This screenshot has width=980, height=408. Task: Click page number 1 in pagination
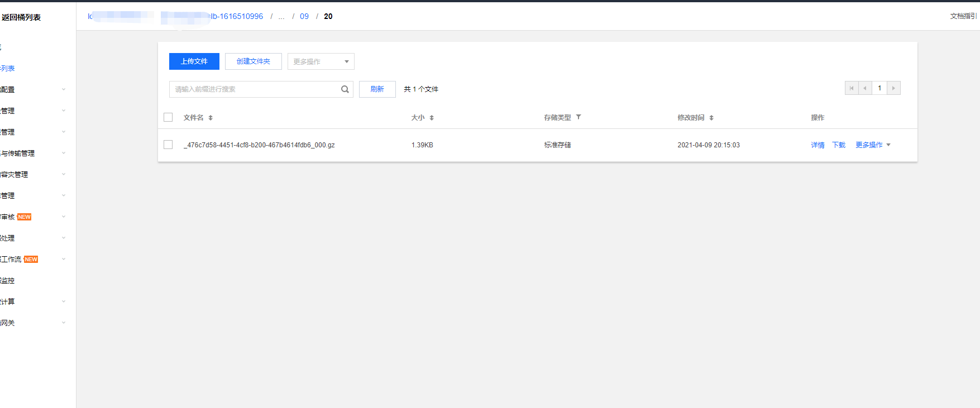coord(879,88)
